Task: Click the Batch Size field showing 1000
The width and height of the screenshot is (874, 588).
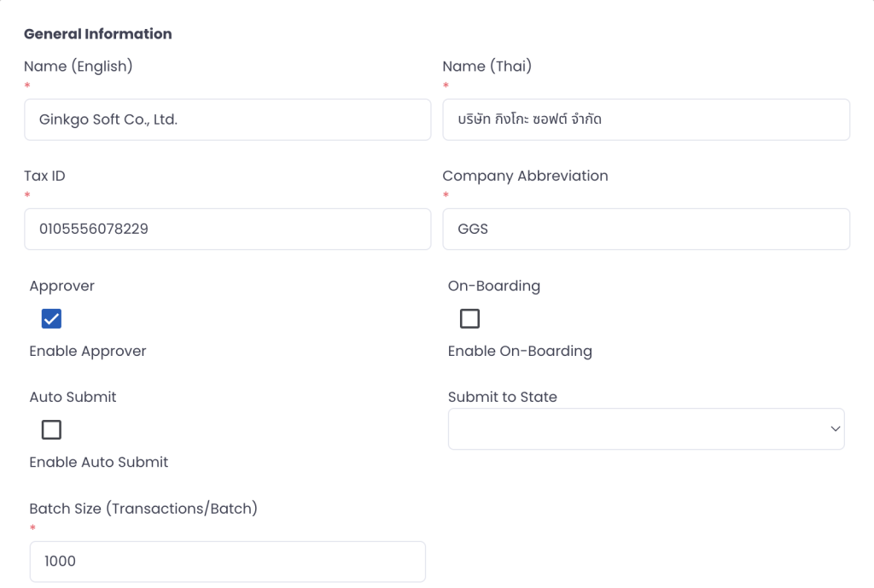Action: point(227,562)
